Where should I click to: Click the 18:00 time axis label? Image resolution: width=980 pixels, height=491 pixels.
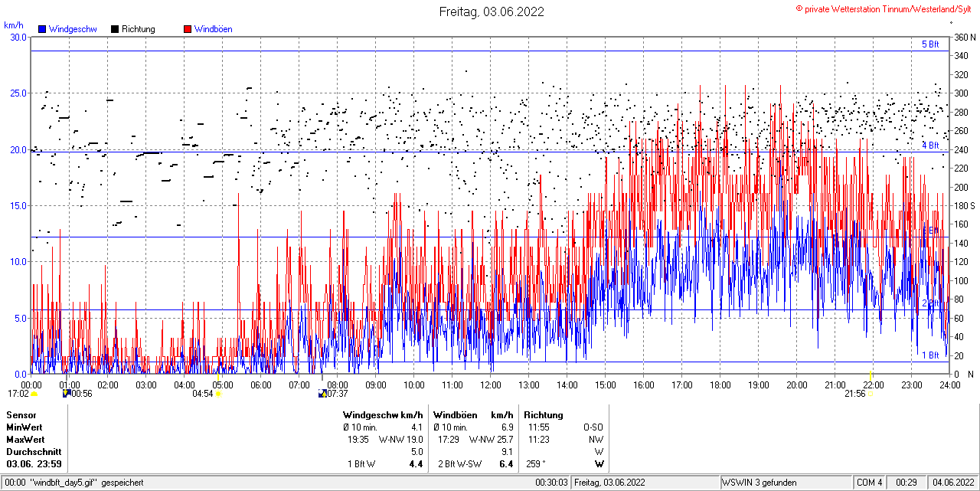[x=720, y=385]
